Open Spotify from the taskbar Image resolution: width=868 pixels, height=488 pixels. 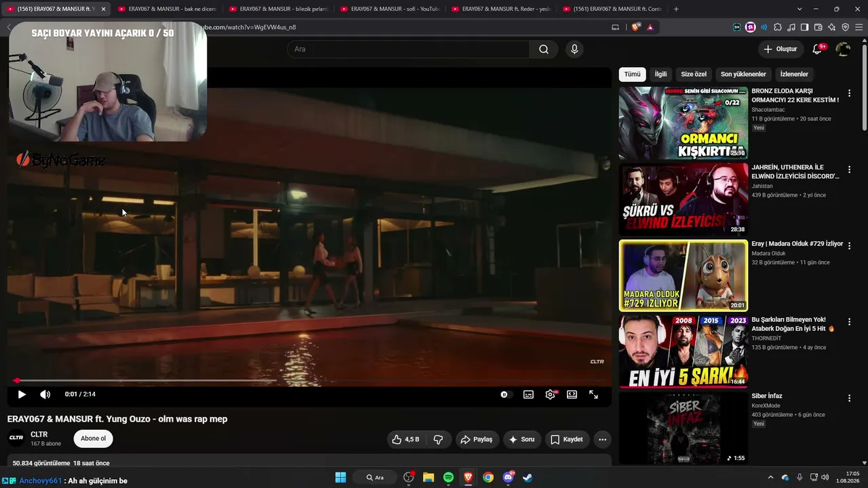coord(448,477)
